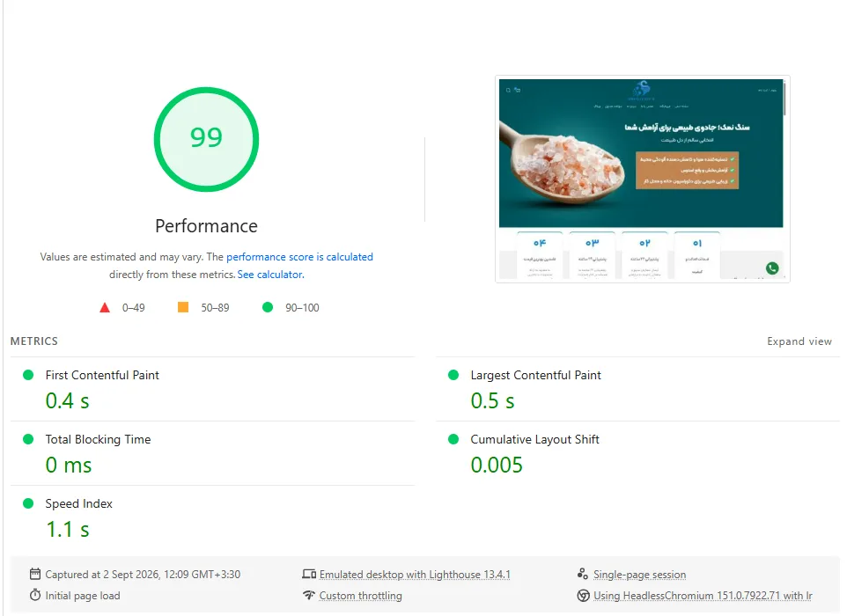The height and width of the screenshot is (616, 847).
Task: Click the red triangle 0–49 legend icon
Action: pos(105,308)
